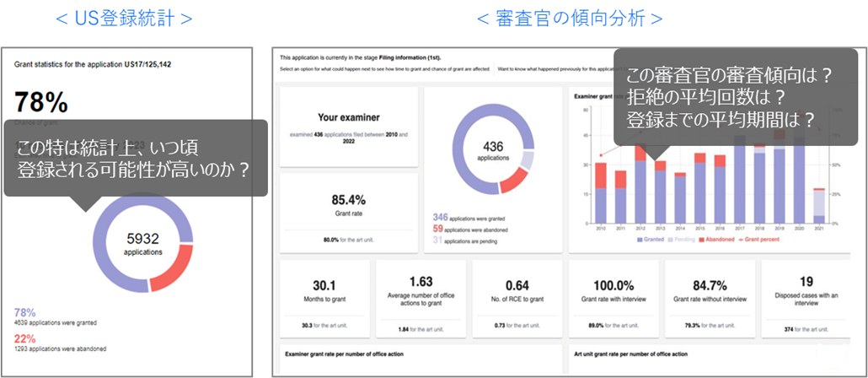Open the 0.64 No. of RCE card

tap(517, 299)
